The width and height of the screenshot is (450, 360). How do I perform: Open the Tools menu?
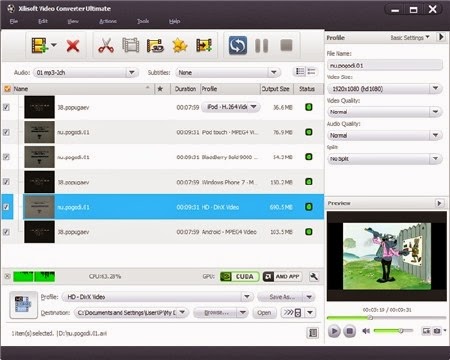pyautogui.click(x=143, y=21)
